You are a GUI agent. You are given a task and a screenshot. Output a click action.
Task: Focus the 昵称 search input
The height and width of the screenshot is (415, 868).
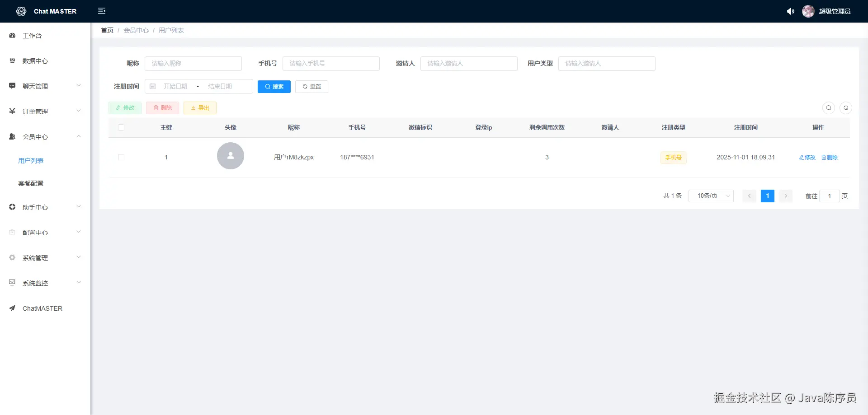[x=193, y=64]
